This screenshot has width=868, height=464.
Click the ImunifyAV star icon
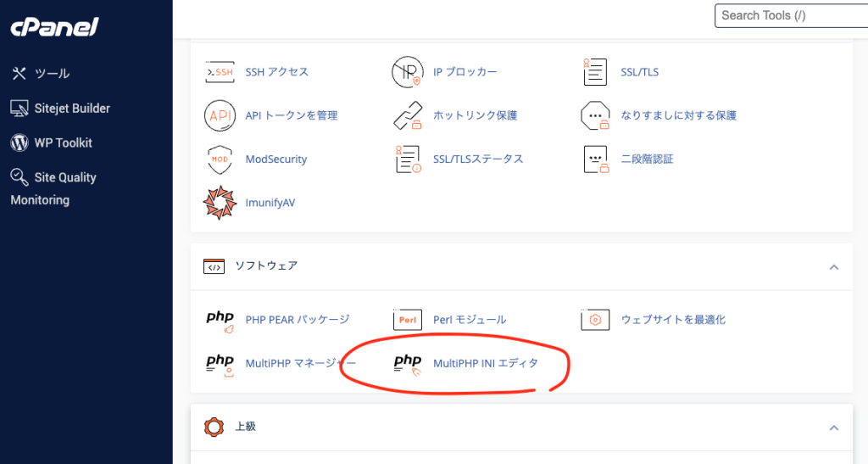(x=220, y=203)
